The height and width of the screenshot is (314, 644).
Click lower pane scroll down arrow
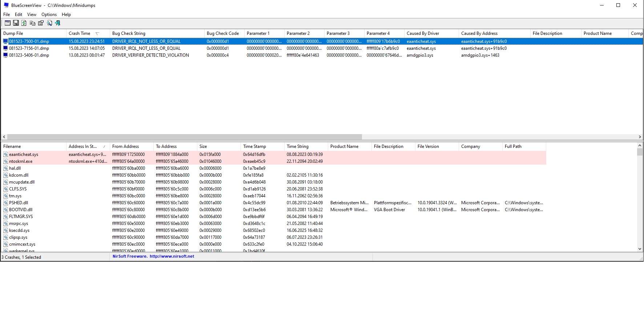click(640, 249)
